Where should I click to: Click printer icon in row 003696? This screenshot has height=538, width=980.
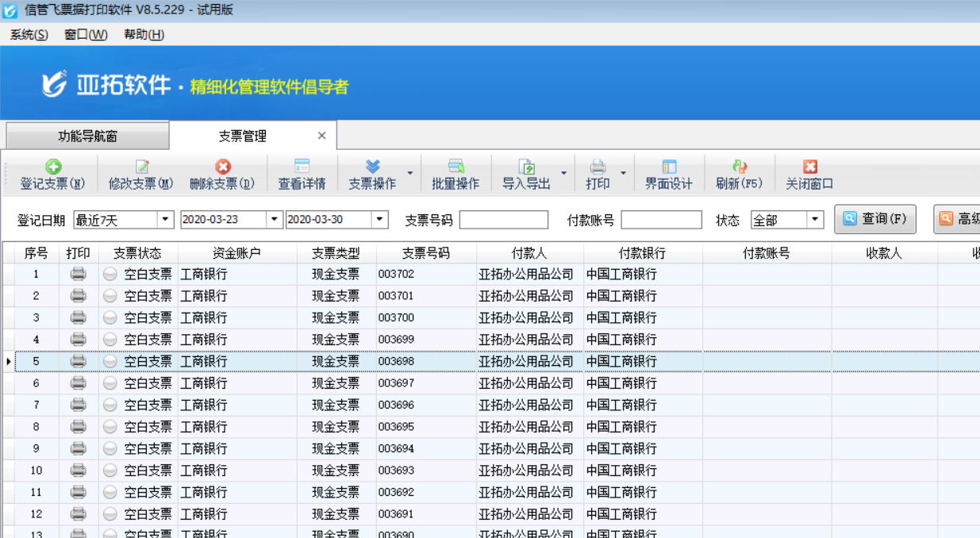79,405
